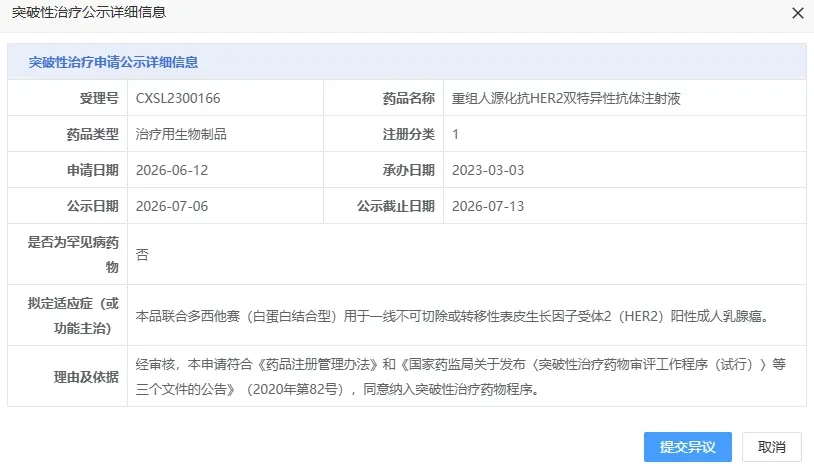Click the 药品名称 field label
The width and height of the screenshot is (814, 470).
coord(409,98)
